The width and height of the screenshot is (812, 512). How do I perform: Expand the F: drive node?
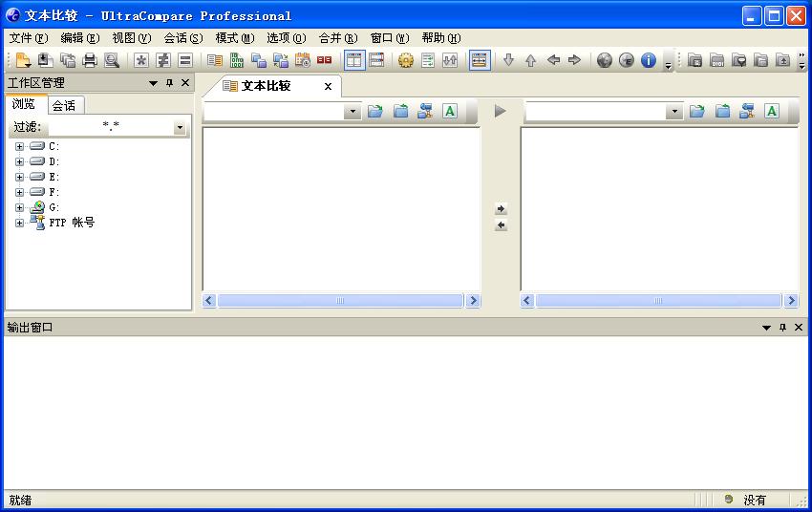pos(20,192)
